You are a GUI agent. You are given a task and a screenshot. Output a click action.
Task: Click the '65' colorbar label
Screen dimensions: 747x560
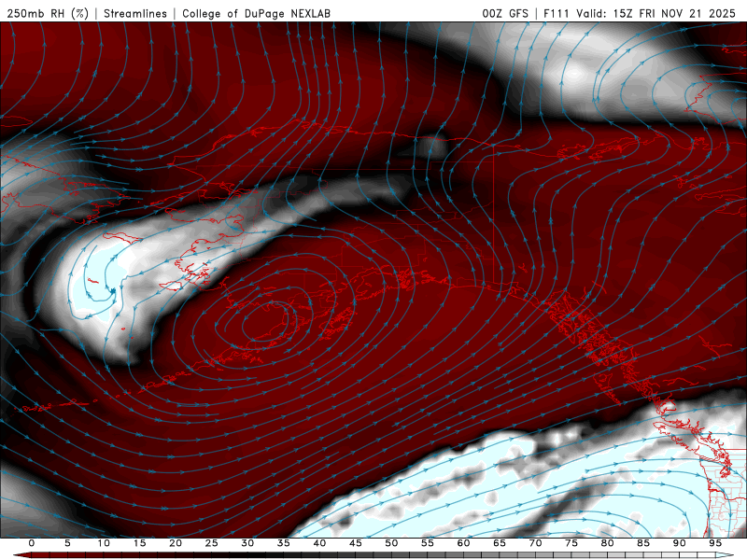tap(500, 543)
